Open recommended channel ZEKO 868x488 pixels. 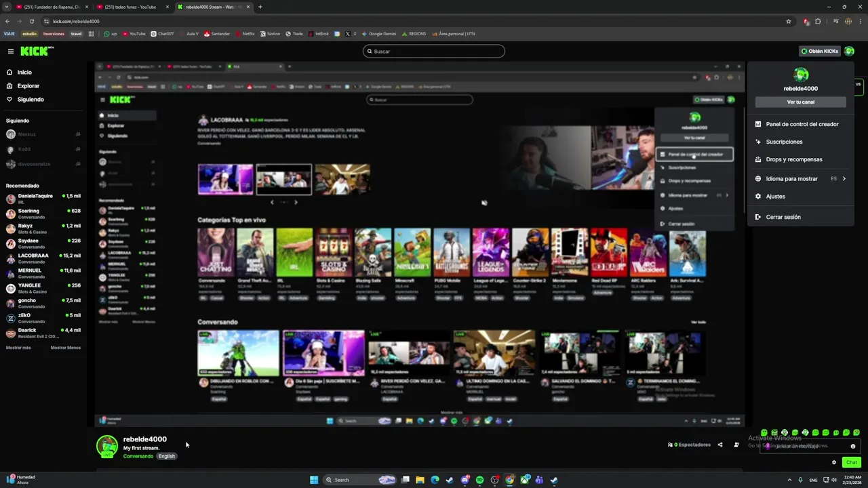pyautogui.click(x=43, y=318)
